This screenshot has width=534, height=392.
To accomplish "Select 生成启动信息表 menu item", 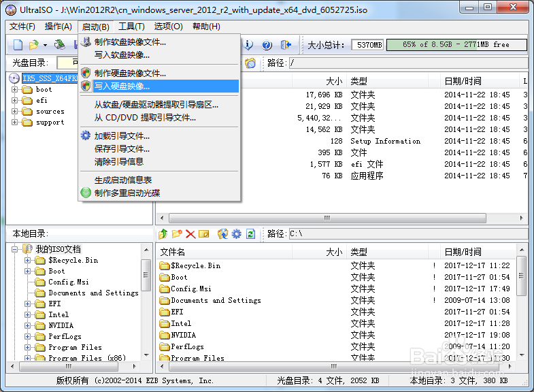I will pos(159,180).
